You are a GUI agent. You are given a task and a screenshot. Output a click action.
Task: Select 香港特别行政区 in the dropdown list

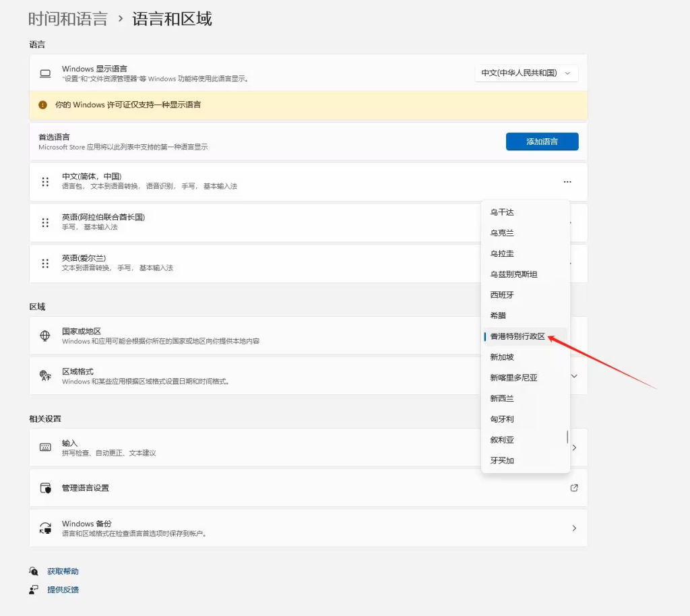click(x=526, y=336)
